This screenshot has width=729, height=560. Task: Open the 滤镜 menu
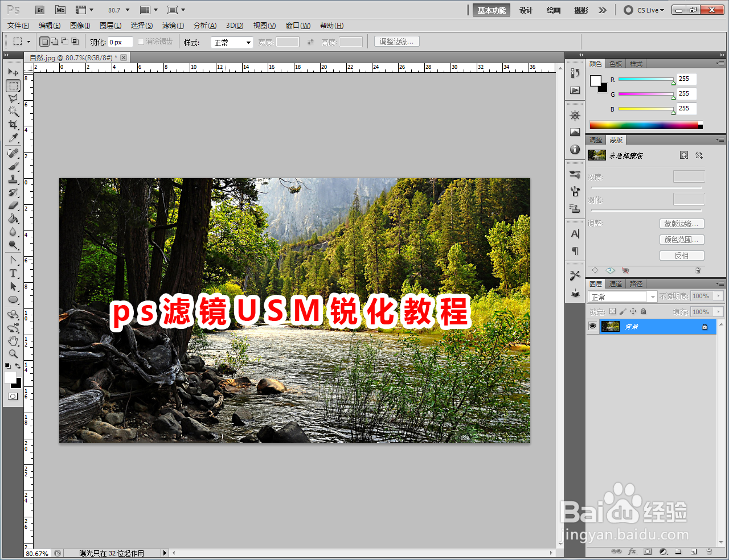(x=173, y=25)
